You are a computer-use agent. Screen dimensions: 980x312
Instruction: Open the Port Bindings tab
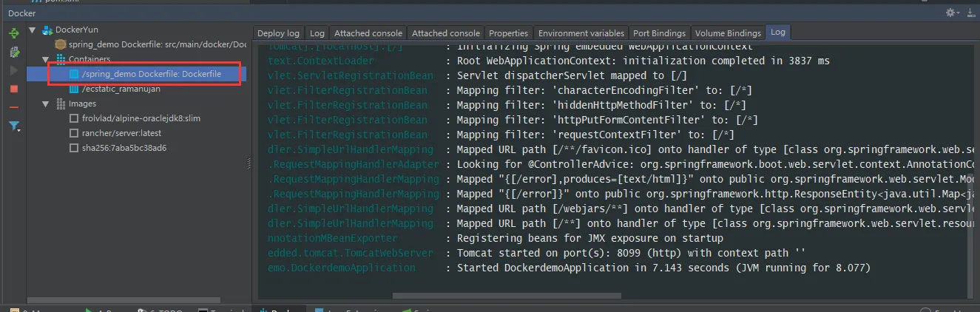pos(660,33)
